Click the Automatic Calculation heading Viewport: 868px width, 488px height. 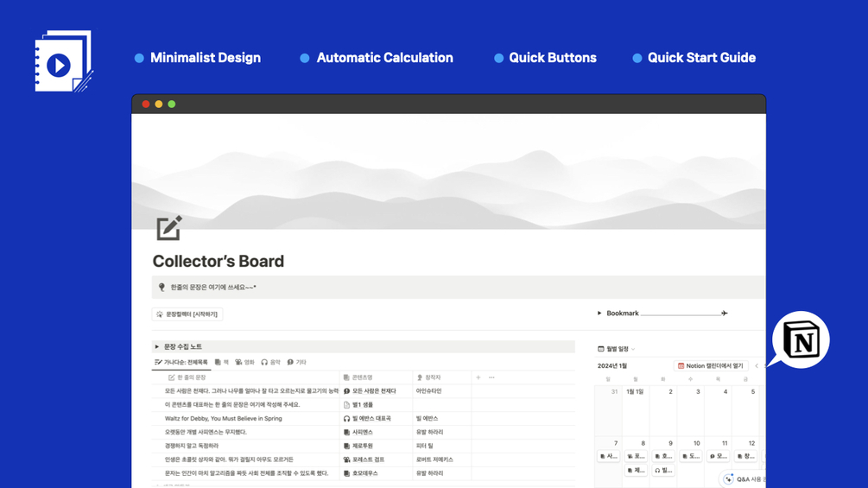click(384, 58)
